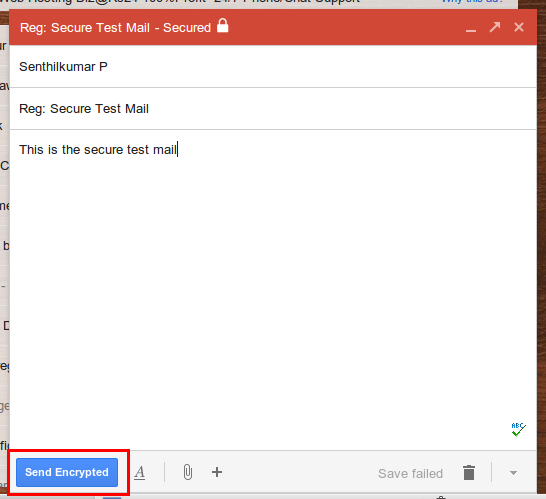Run the ABC spell check icon
Screen dimensions: 546x499
[x=518, y=429]
